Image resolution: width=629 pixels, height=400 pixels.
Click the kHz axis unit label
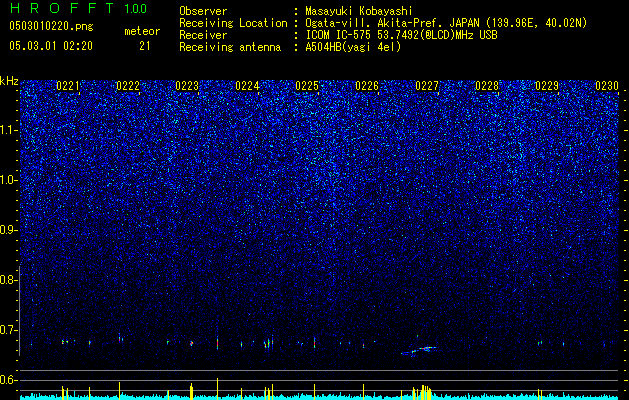tap(9, 81)
